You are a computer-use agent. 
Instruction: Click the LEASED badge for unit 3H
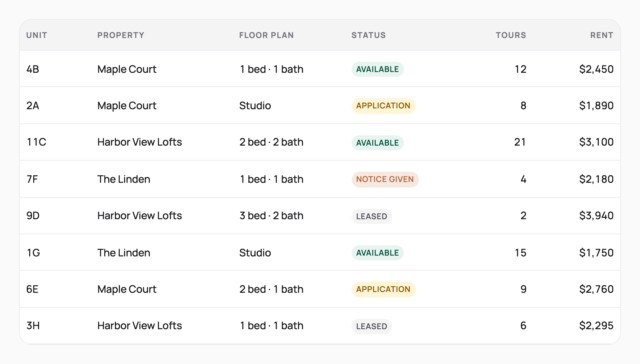coord(371,326)
